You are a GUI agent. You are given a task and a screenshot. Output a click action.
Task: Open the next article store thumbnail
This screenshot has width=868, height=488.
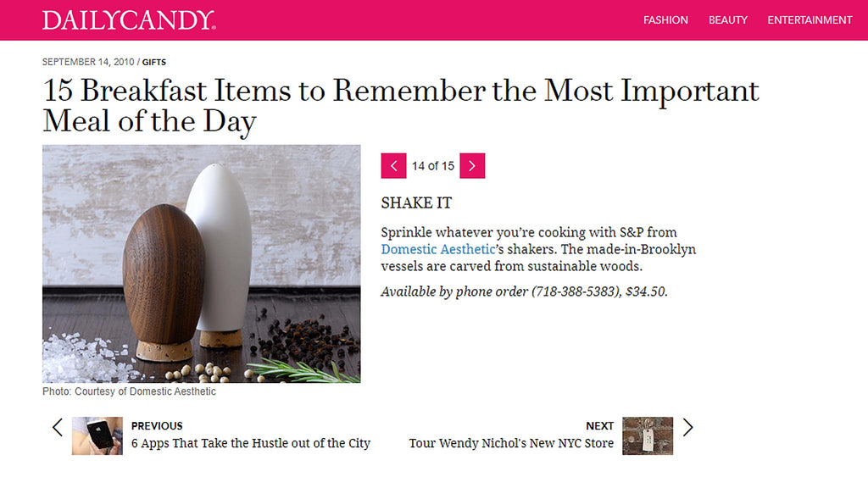coord(648,435)
